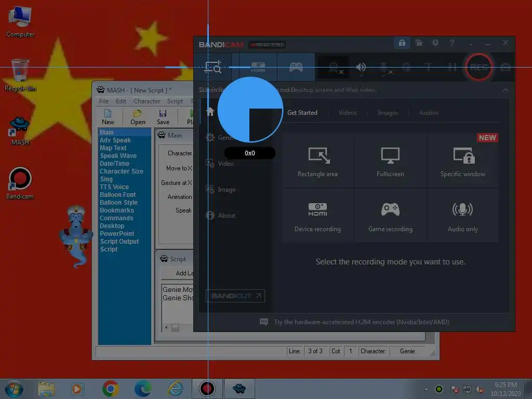Open Microsoft Edge from taskbar
Image resolution: width=532 pixels, height=399 pixels.
click(x=143, y=389)
